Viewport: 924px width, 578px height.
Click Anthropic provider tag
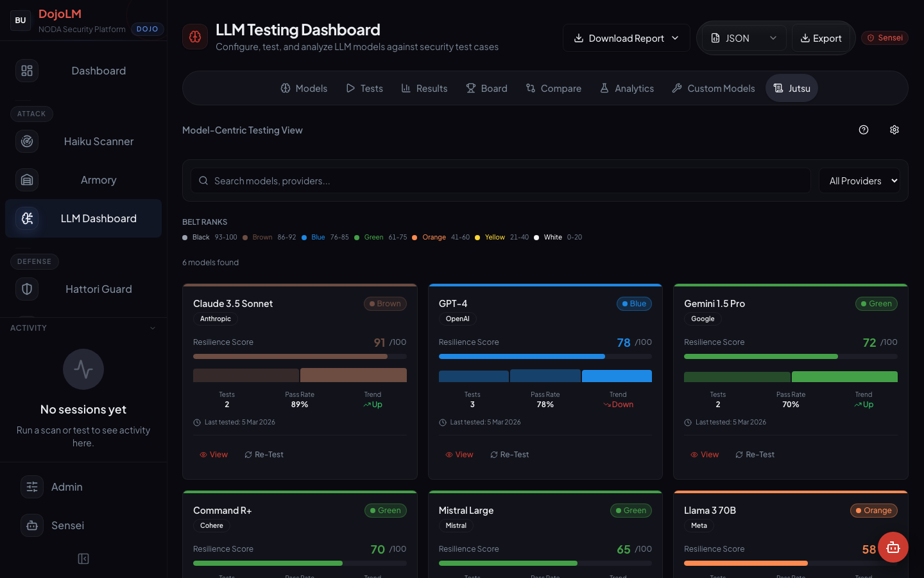click(216, 319)
